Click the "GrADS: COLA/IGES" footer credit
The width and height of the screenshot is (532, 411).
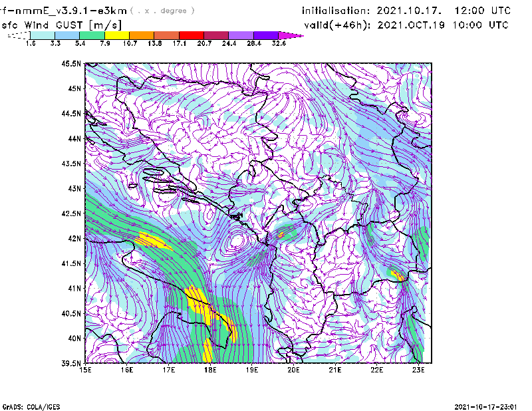coord(31,407)
